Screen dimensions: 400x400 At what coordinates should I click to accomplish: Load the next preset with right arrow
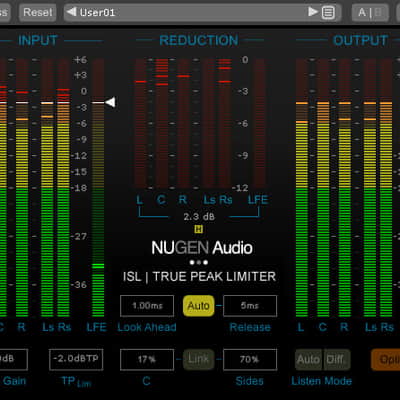[x=313, y=12]
